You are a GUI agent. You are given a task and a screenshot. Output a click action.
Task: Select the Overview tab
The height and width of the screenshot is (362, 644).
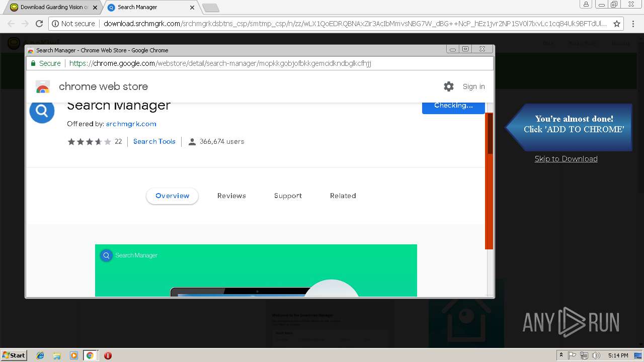[173, 196]
